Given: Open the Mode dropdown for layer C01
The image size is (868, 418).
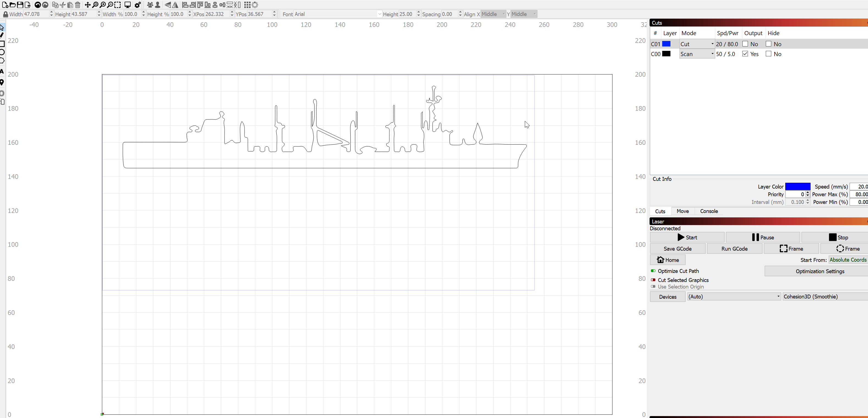Looking at the screenshot, I should (697, 44).
